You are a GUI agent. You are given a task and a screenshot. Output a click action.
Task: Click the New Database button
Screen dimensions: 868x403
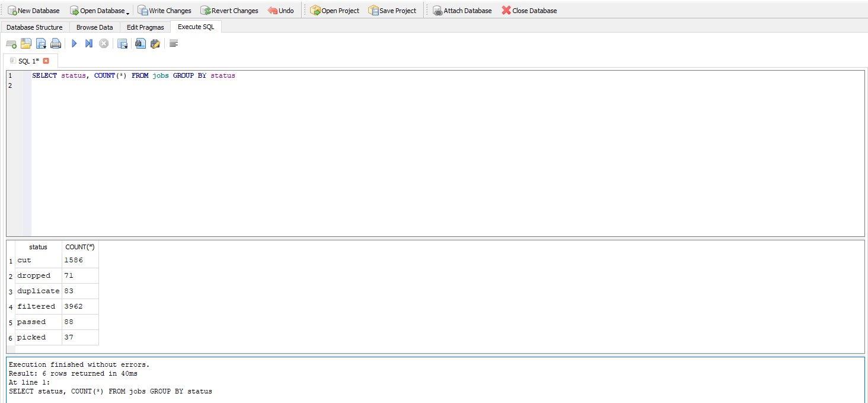pyautogui.click(x=34, y=10)
